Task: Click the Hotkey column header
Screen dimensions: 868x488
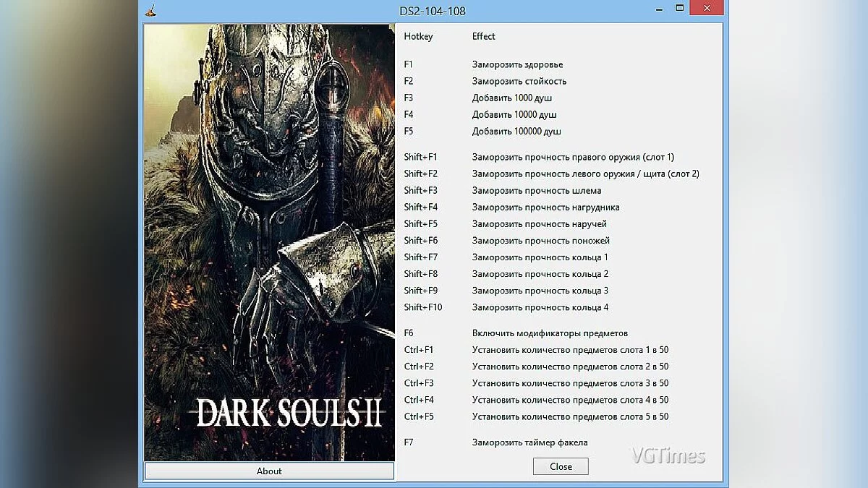Action: (419, 36)
